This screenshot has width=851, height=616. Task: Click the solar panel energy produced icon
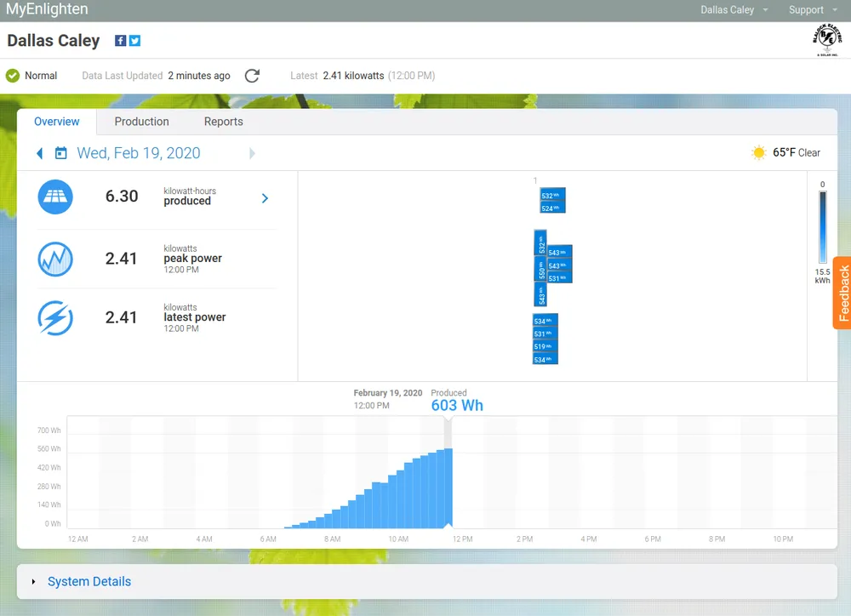coord(55,197)
